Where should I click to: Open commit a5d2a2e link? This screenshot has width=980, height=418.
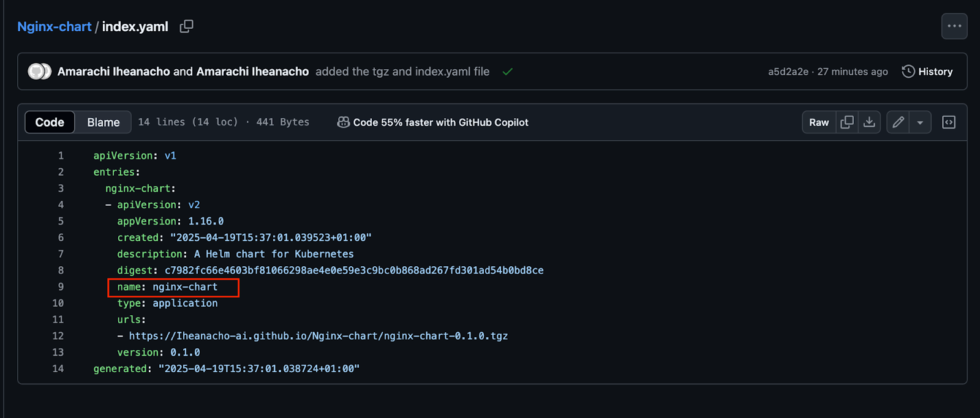pyautogui.click(x=788, y=72)
